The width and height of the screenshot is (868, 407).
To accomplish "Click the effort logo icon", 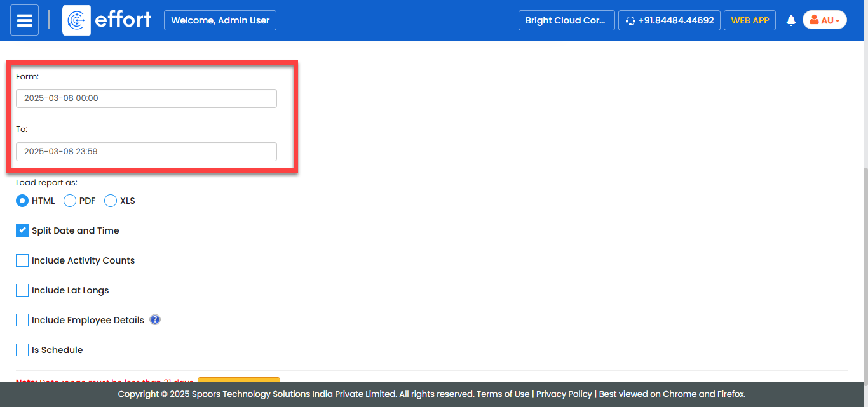I will point(76,20).
